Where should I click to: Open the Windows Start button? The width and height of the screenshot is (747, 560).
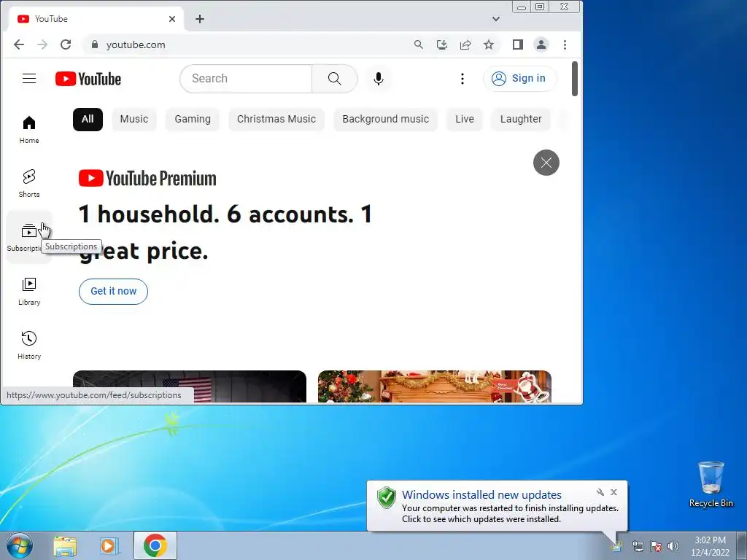point(19,545)
